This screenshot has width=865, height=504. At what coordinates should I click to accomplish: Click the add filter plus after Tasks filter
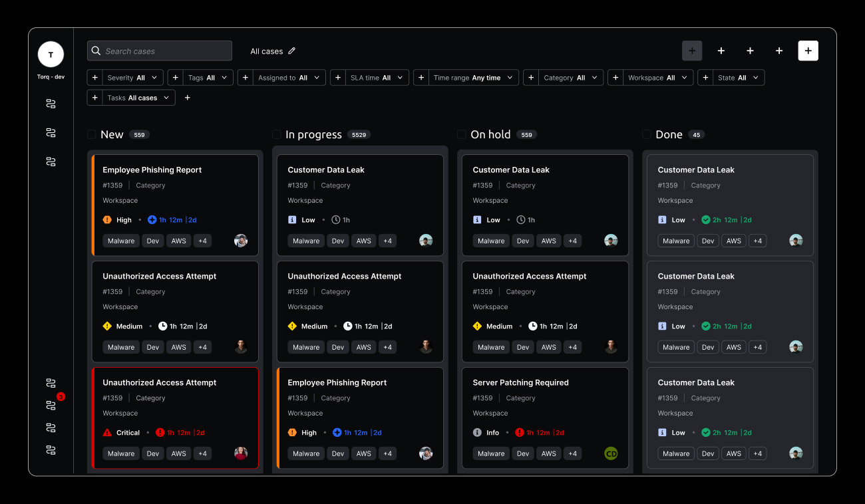(188, 98)
